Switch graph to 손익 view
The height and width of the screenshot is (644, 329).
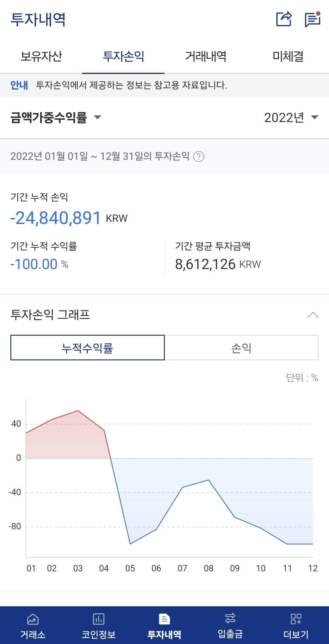[x=241, y=348]
